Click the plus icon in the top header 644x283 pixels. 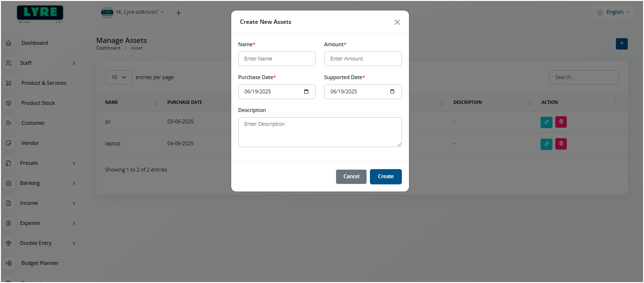tap(178, 12)
